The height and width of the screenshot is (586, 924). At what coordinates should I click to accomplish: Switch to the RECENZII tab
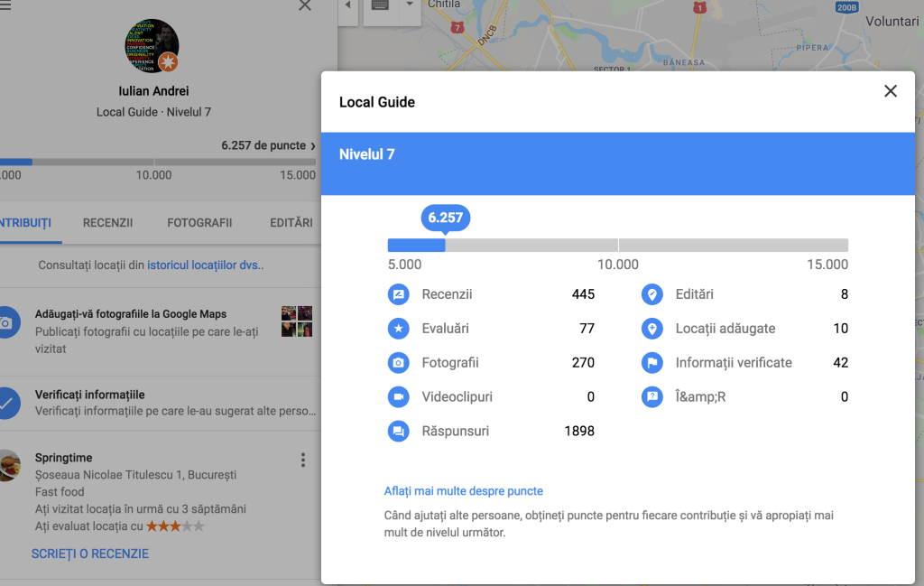108,223
